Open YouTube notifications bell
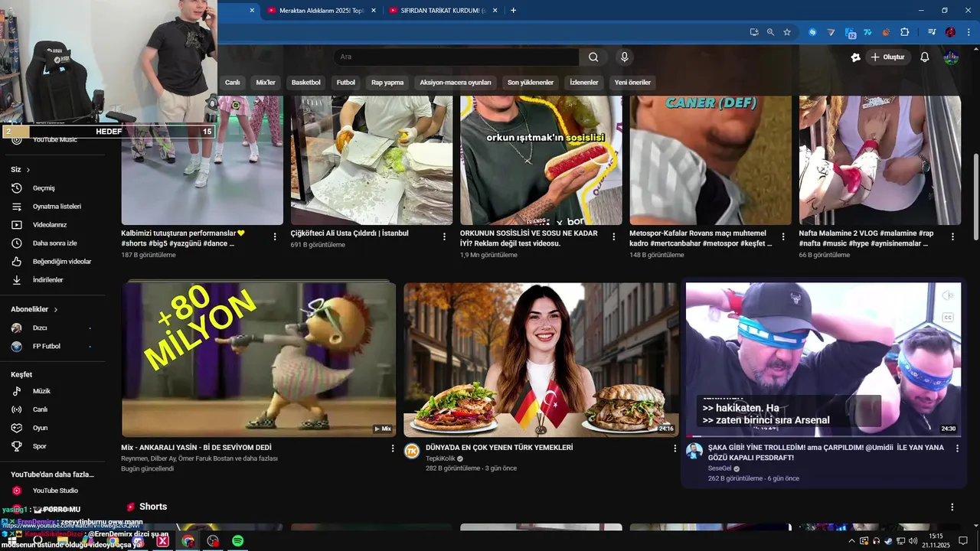This screenshot has width=980, height=551. click(925, 57)
